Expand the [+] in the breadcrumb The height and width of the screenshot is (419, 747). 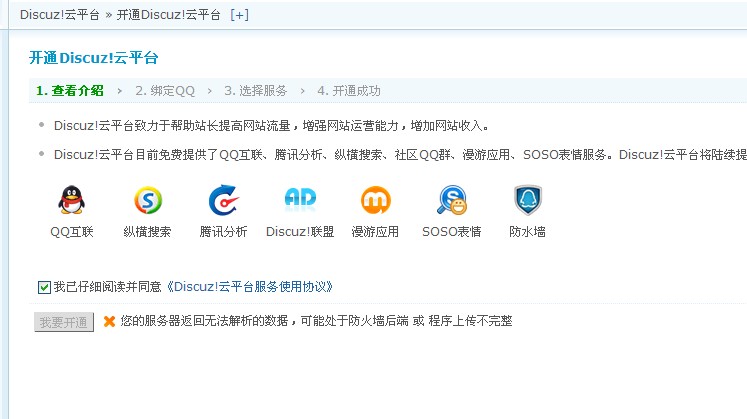(x=239, y=15)
